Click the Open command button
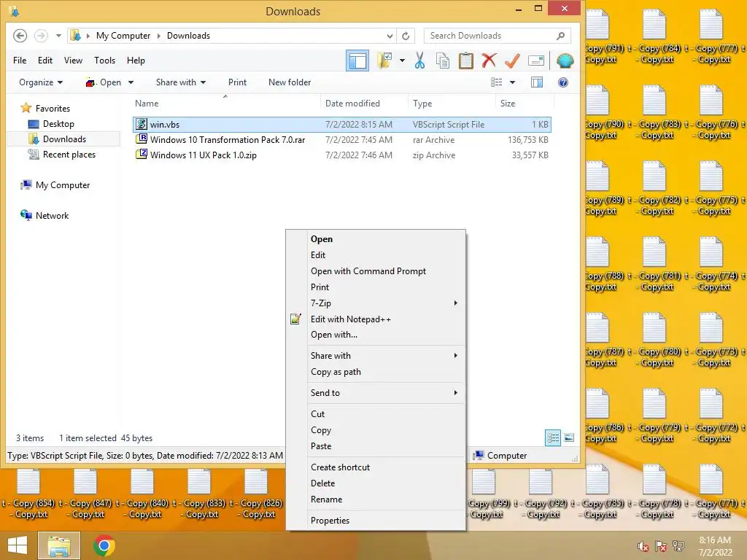The image size is (747, 560). [x=104, y=82]
